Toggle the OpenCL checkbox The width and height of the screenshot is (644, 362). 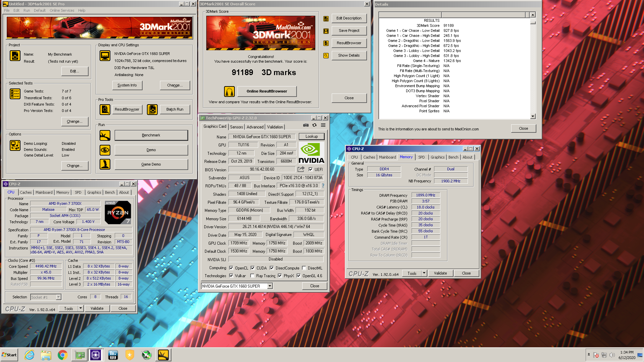(231, 268)
